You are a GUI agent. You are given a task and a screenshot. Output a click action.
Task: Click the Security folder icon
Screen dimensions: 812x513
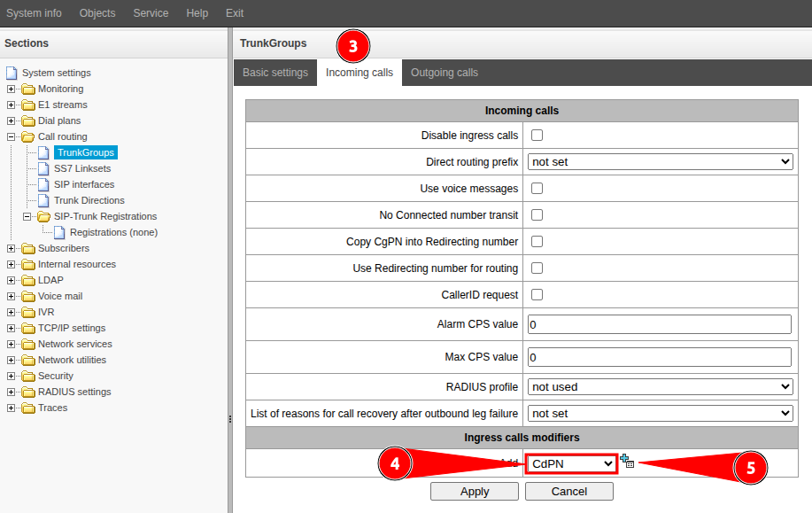[28, 377]
